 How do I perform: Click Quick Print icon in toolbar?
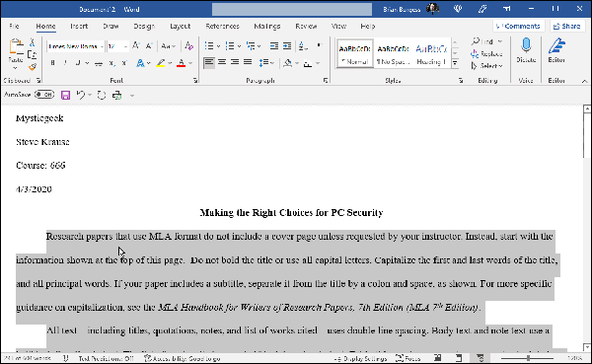[x=117, y=95]
